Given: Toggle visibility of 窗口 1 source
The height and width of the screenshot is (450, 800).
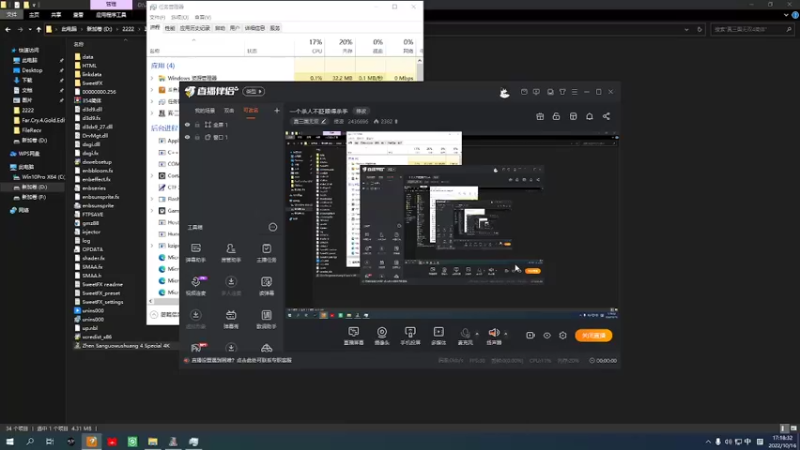Looking at the screenshot, I should 187,137.
